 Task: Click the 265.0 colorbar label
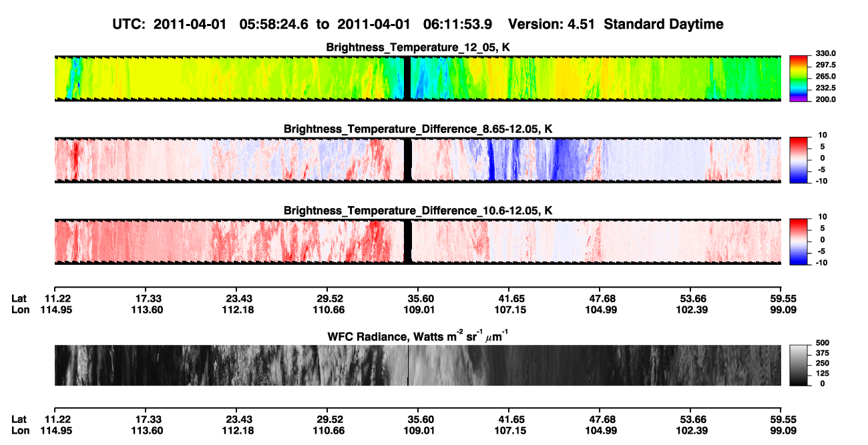[x=826, y=77]
